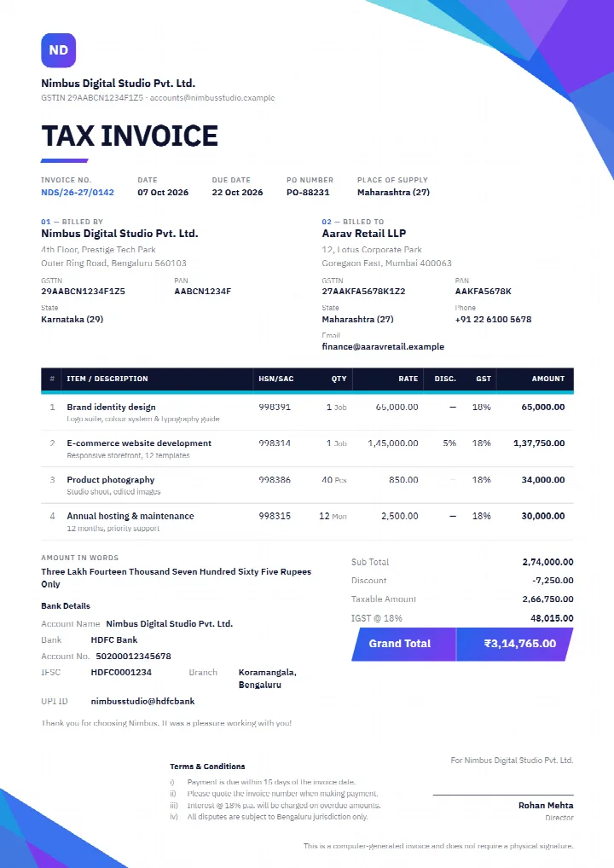
Task: Click HSN/SAC column header
Action: (x=276, y=379)
